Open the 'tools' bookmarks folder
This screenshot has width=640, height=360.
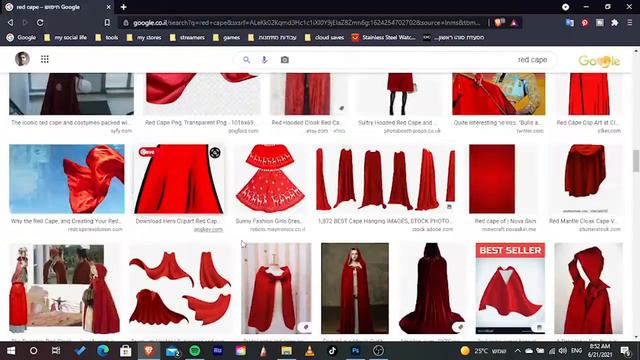[107, 38]
